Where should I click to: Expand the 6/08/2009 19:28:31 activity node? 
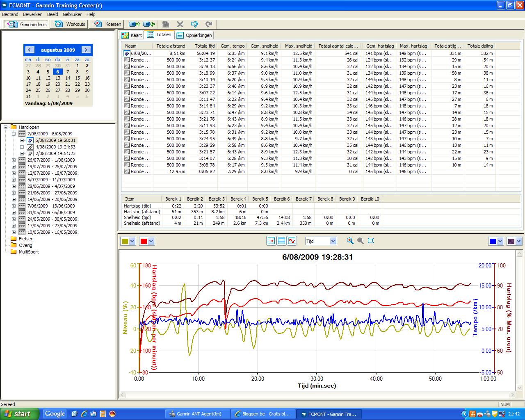click(22, 140)
